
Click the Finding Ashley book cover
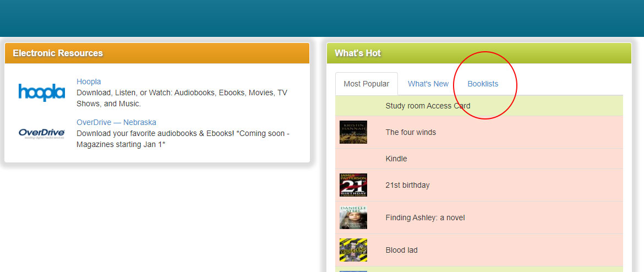point(353,217)
